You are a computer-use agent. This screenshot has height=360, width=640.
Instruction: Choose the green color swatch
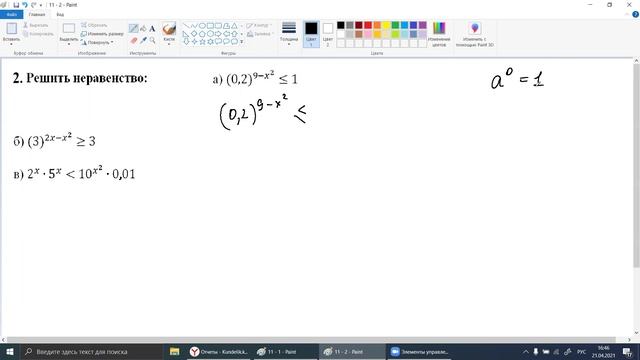(395, 25)
